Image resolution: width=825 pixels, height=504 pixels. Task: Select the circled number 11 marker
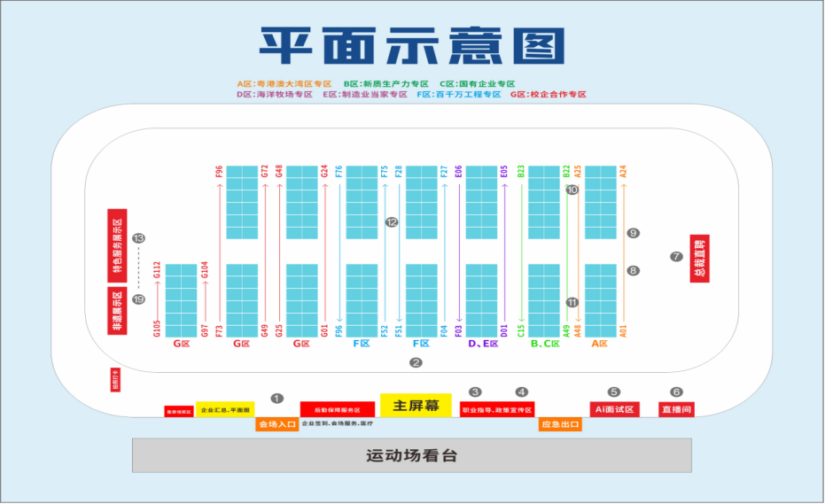(x=572, y=303)
